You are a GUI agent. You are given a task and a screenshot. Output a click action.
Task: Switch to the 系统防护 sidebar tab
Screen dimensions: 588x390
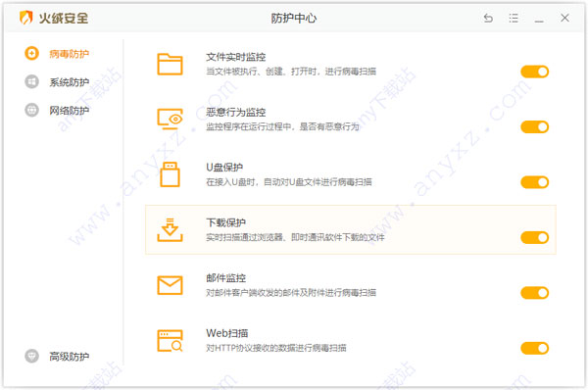[x=57, y=81]
